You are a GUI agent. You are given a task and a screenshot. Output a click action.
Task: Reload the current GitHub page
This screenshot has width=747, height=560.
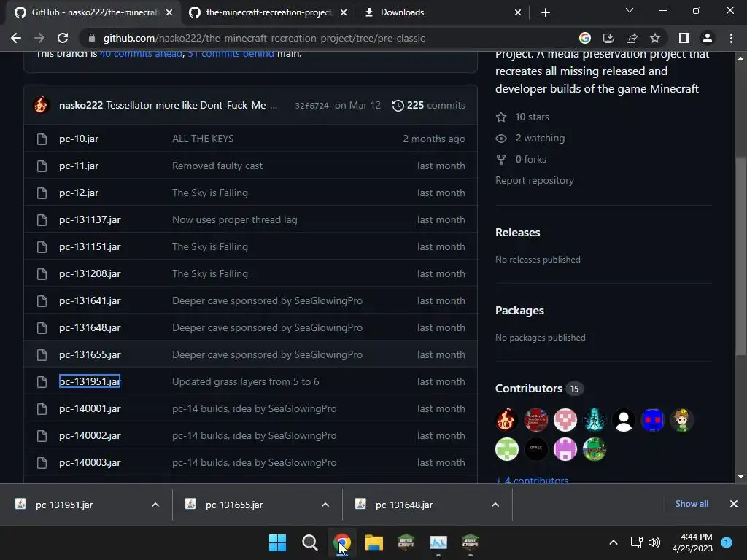click(x=63, y=38)
